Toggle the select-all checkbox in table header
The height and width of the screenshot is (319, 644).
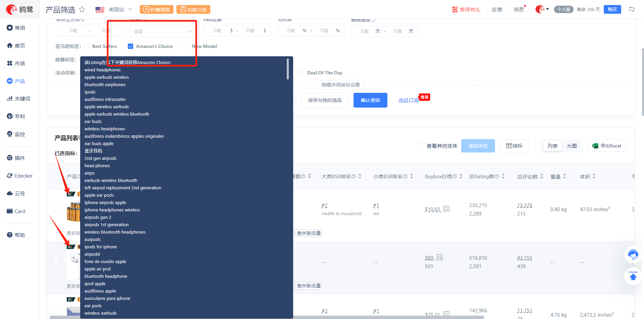click(56, 176)
